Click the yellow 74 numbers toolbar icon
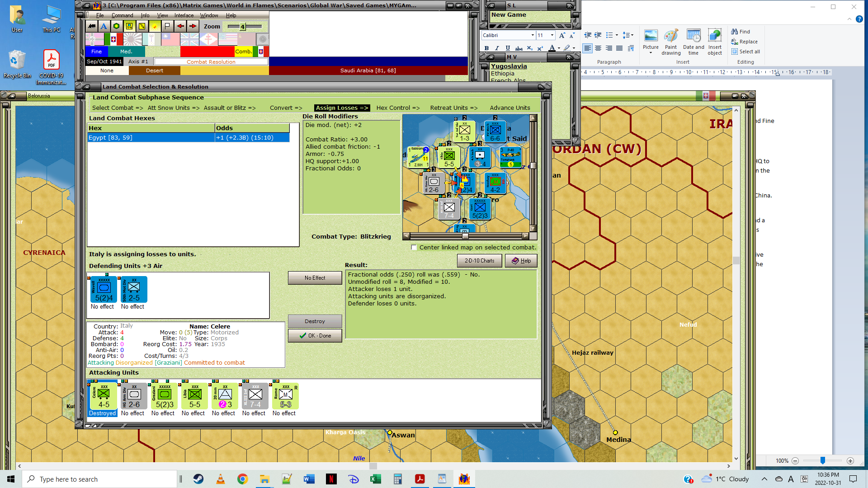Screen dimensions: 868x488 coord(142,26)
